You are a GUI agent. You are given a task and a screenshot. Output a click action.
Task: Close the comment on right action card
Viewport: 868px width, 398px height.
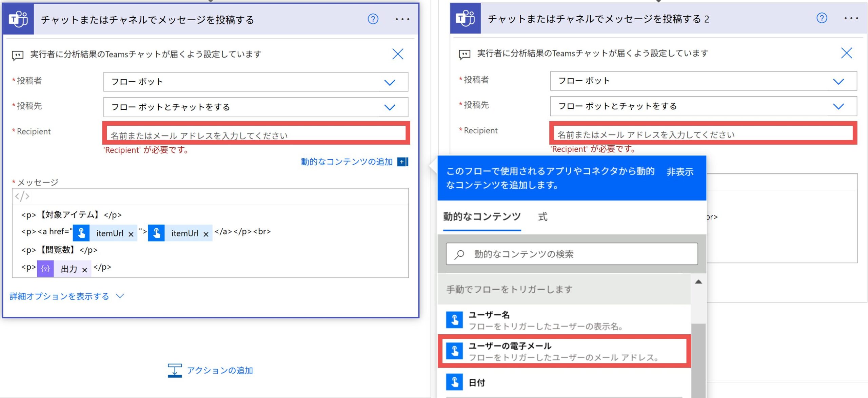tap(846, 53)
